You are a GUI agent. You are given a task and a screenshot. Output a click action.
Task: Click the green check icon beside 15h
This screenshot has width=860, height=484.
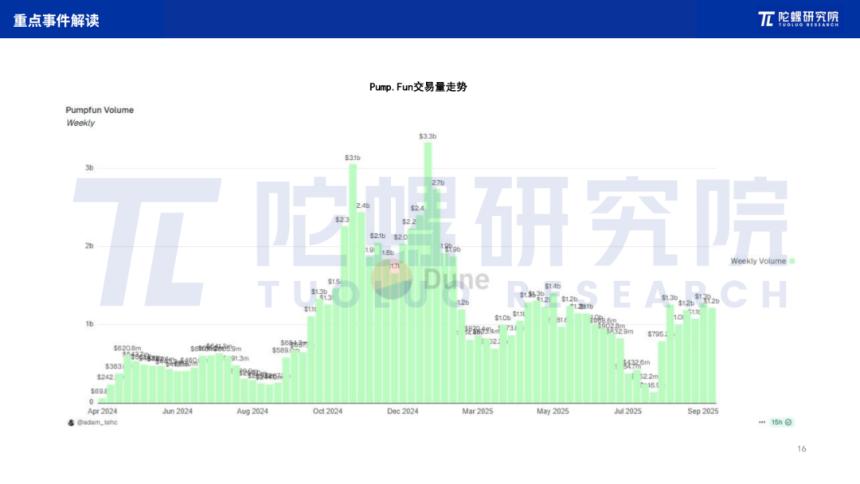click(x=788, y=423)
